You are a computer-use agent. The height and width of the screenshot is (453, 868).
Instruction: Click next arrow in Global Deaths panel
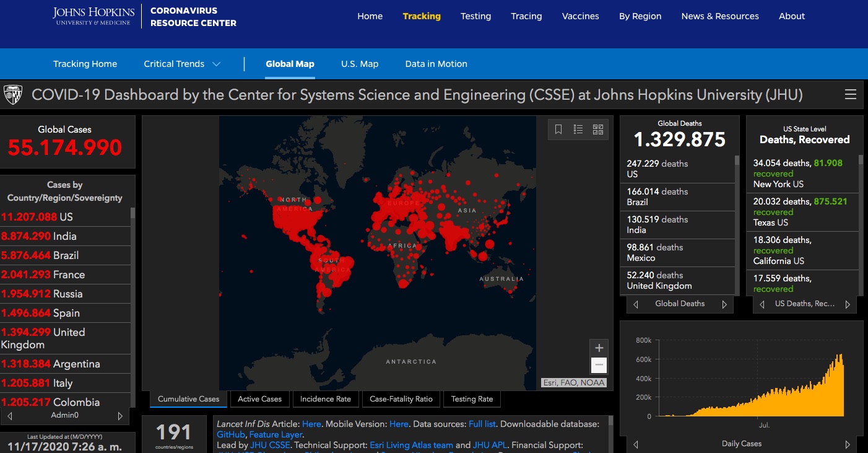(724, 304)
